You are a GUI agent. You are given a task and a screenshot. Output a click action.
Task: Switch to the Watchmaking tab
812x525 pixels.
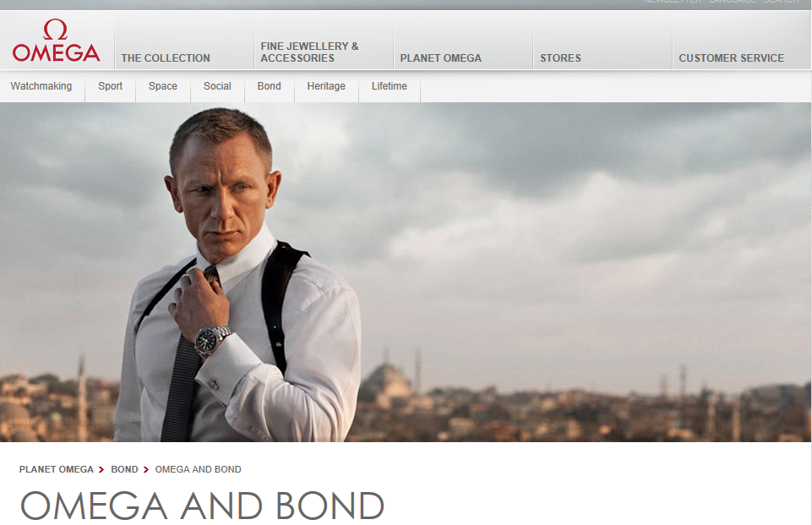[41, 86]
